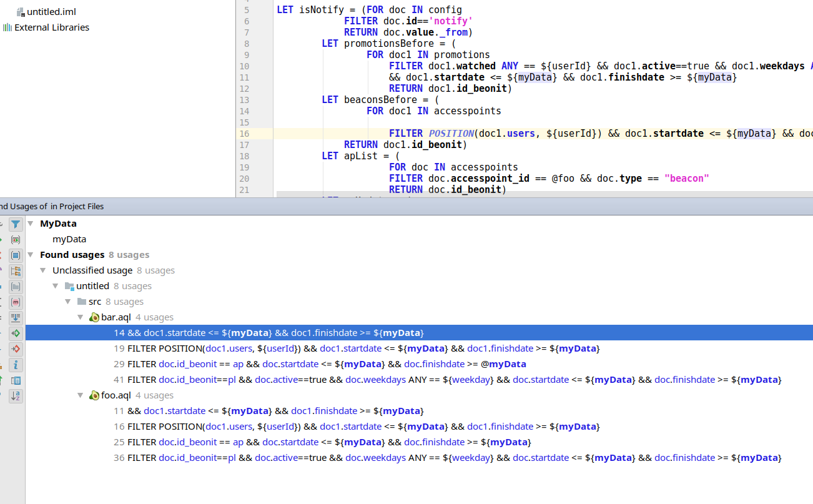Select foo.aql usage at line 36

coord(419,458)
